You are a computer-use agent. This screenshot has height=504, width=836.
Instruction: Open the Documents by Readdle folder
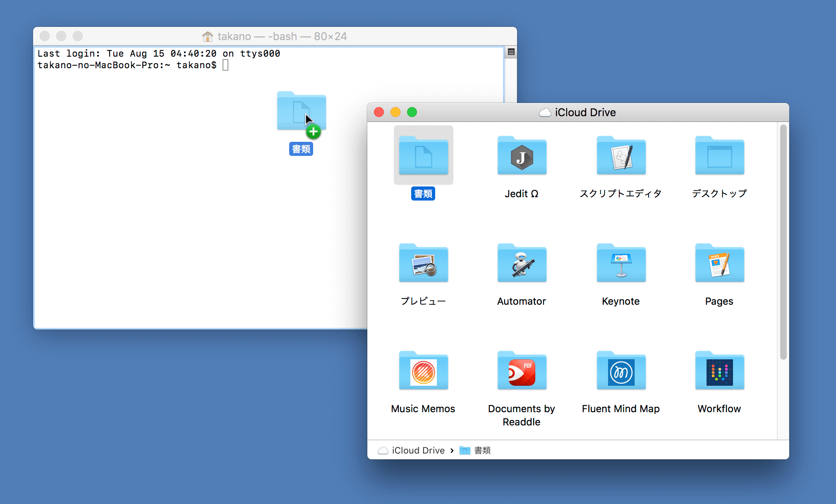(x=522, y=370)
